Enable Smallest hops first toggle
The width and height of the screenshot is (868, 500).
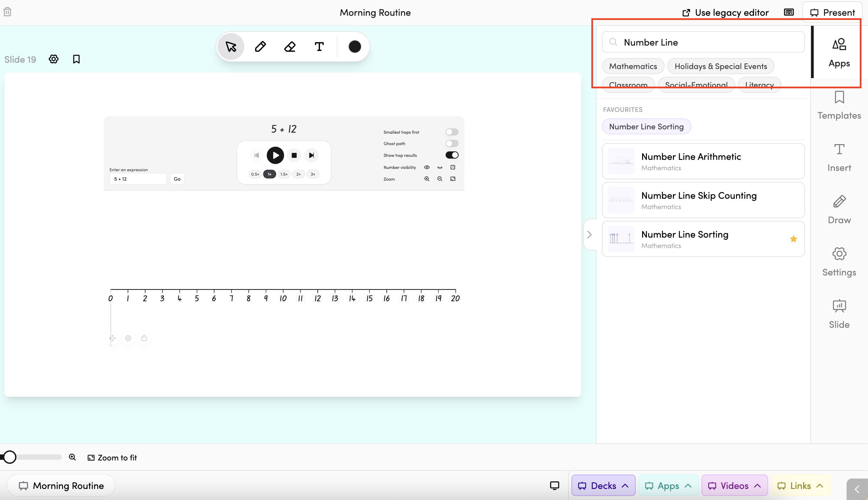click(451, 132)
